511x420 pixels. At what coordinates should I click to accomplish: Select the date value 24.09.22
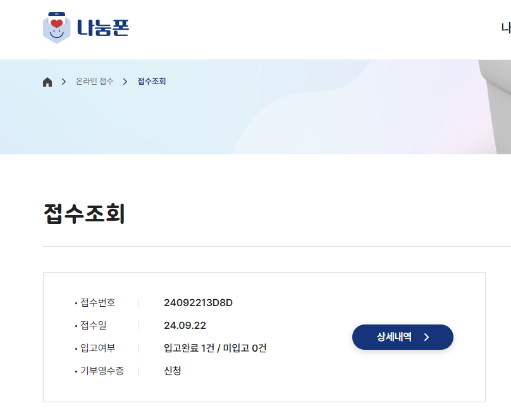click(185, 325)
